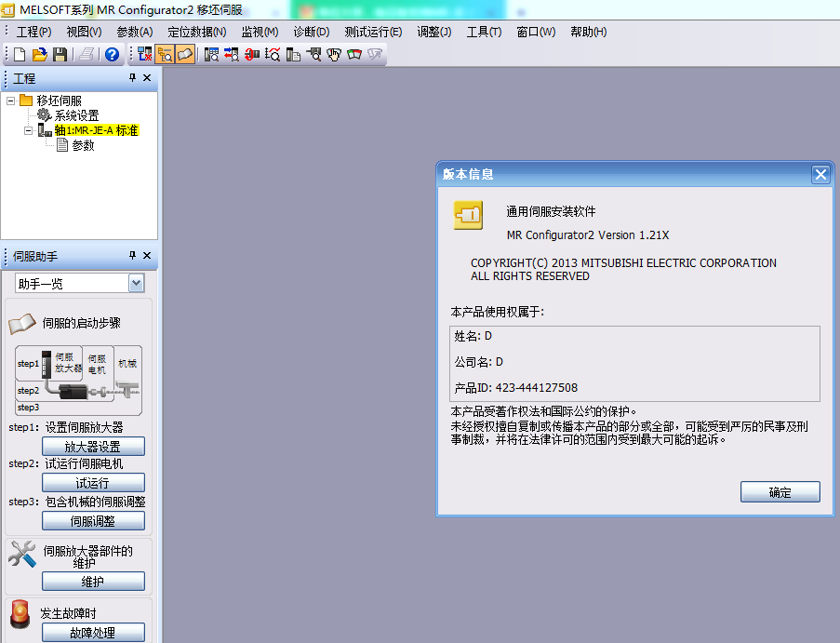Click the hand-shaped toolbar icon
This screenshot has height=643, width=840.
(x=334, y=55)
